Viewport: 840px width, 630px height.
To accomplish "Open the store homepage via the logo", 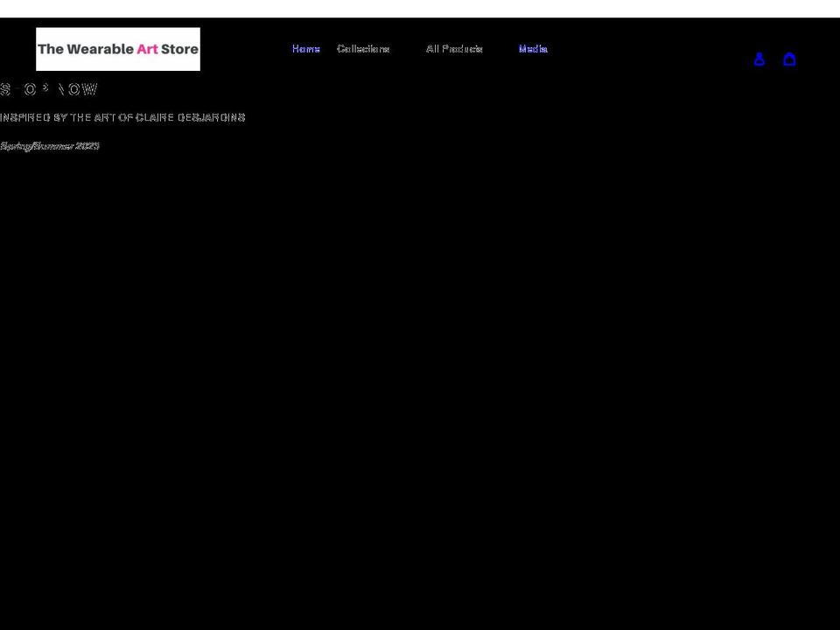I will point(117,49).
